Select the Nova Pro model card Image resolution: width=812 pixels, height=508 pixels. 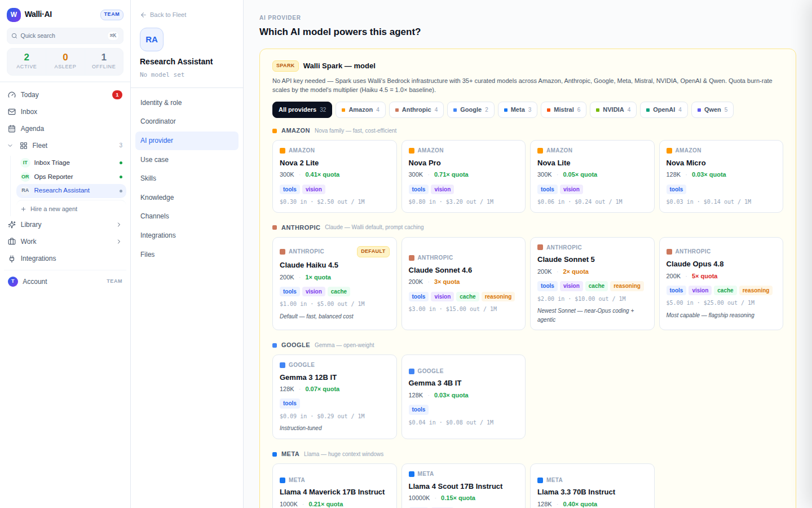point(464,176)
